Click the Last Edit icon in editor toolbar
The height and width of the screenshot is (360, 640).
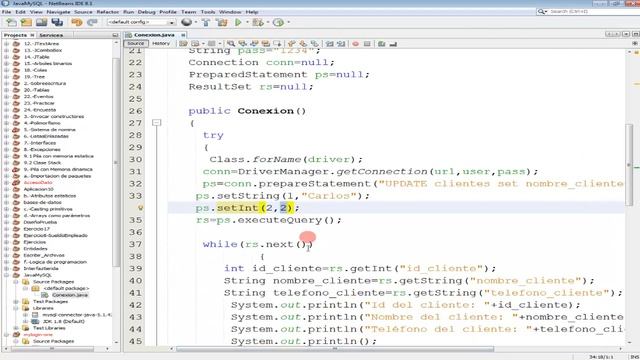tap(183, 43)
